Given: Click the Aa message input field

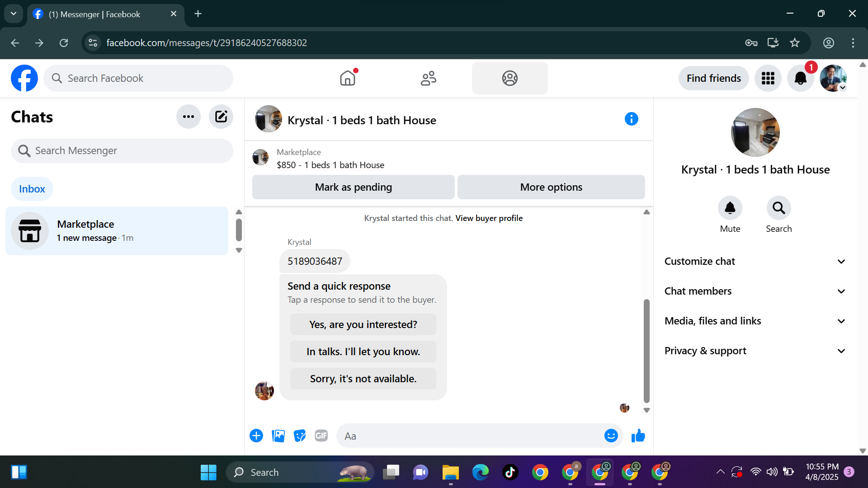Looking at the screenshot, I should pos(470,436).
